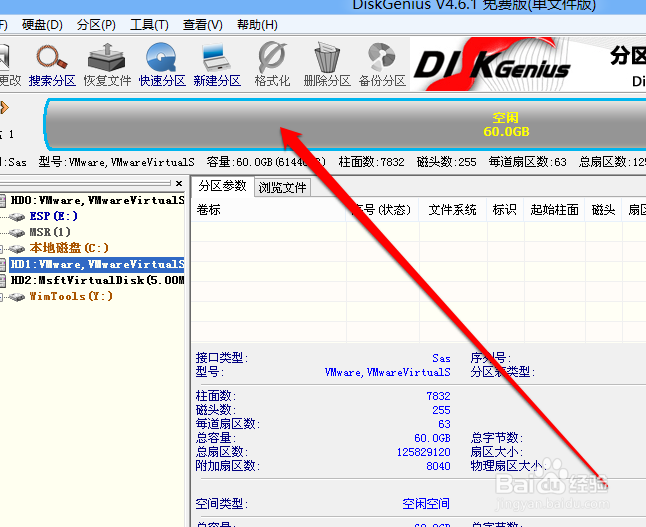This screenshot has width=646, height=527.
Task: Click the Recover Files (恢复文件) toolbar icon
Action: coord(107,65)
